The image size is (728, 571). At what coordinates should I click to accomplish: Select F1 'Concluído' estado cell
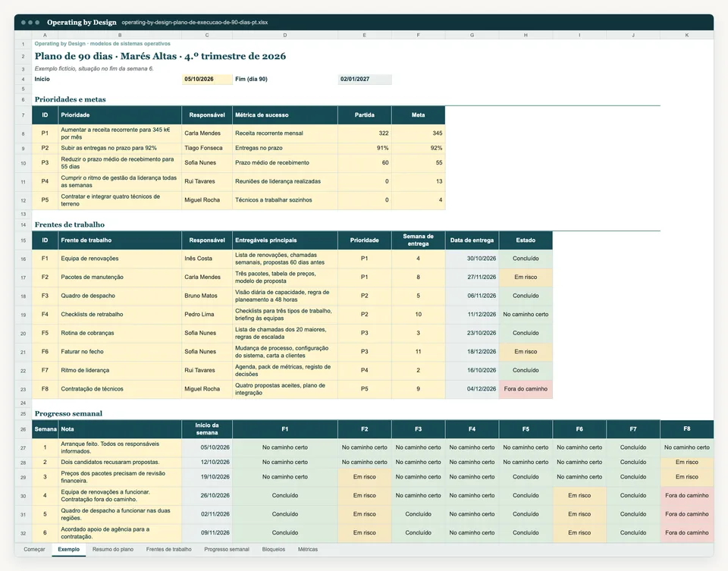pos(526,259)
